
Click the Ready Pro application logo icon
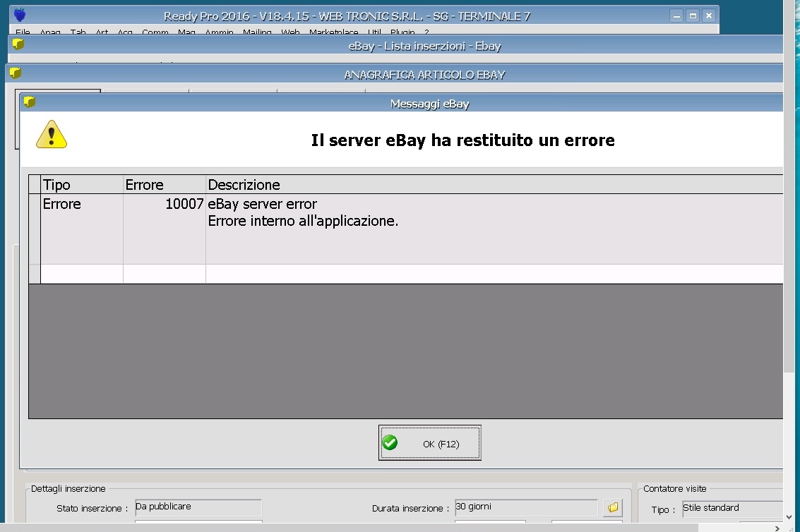point(19,15)
